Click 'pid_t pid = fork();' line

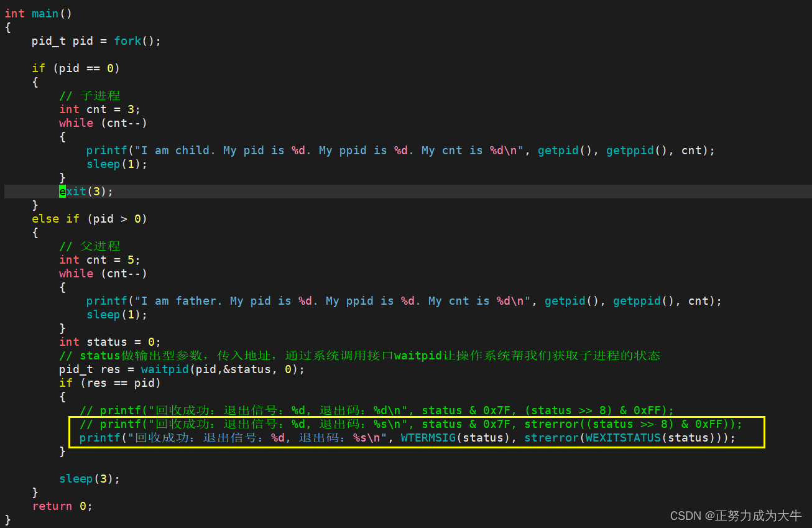coord(96,40)
